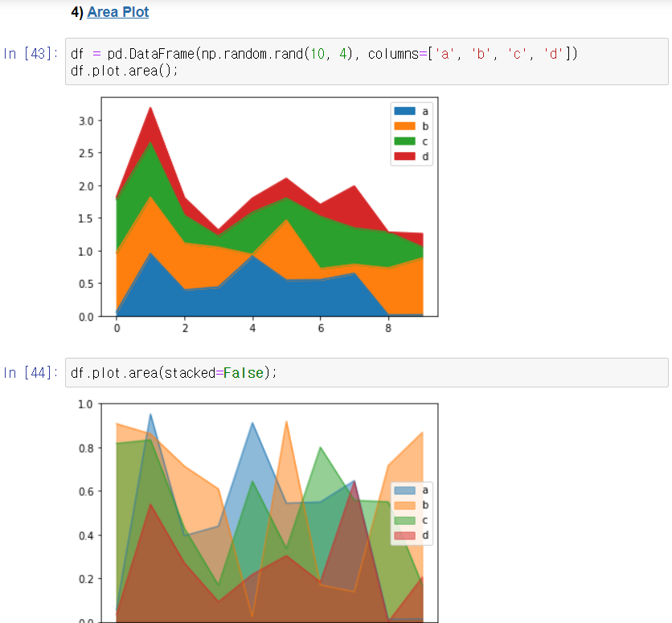Click the 'df.plot.area();' code line
Image resolution: width=672 pixels, height=623 pixels.
click(x=125, y=71)
